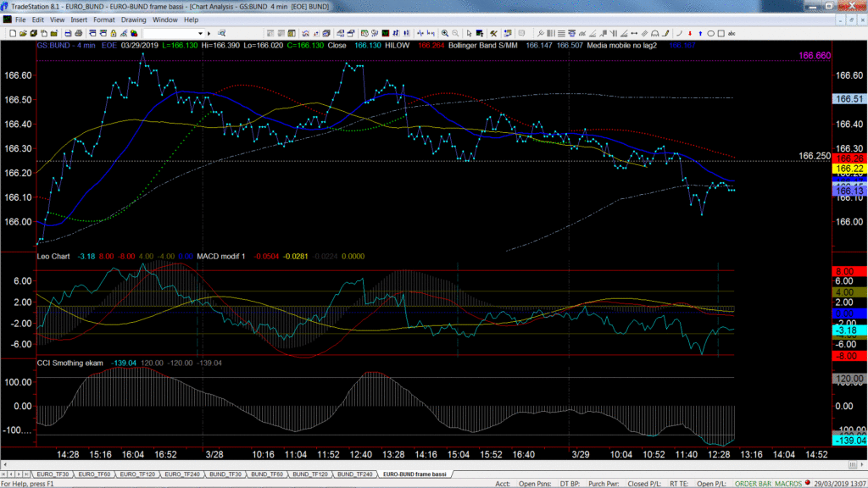The width and height of the screenshot is (868, 488).
Task: Click the Media mobile no lag2 label
Action: [621, 46]
